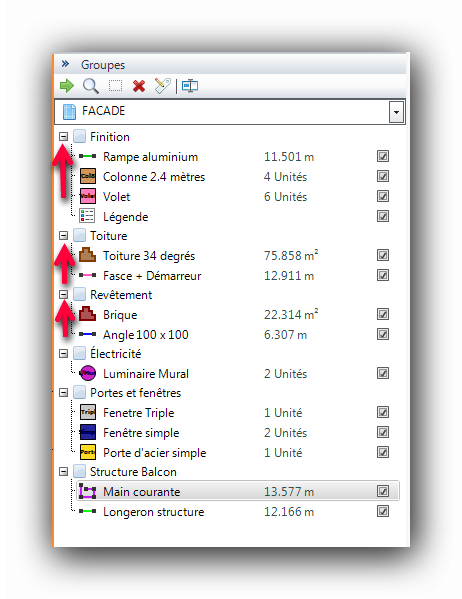Click the blue rename field icon
The image size is (462, 599).
(x=190, y=86)
